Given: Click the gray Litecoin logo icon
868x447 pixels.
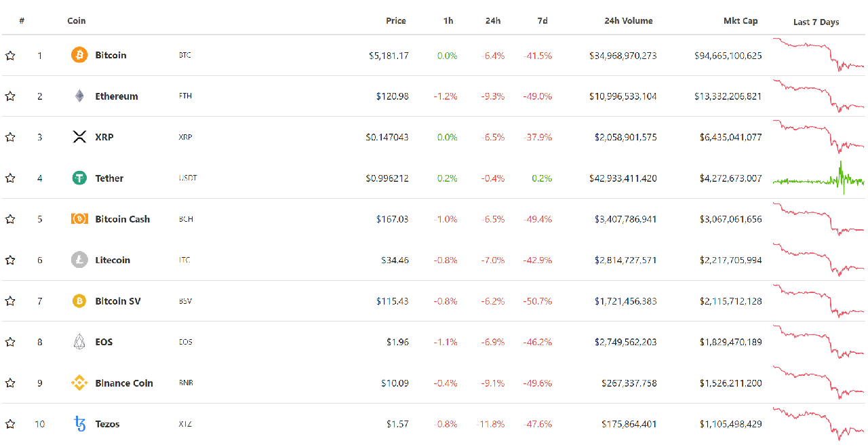Looking at the screenshot, I should [79, 260].
